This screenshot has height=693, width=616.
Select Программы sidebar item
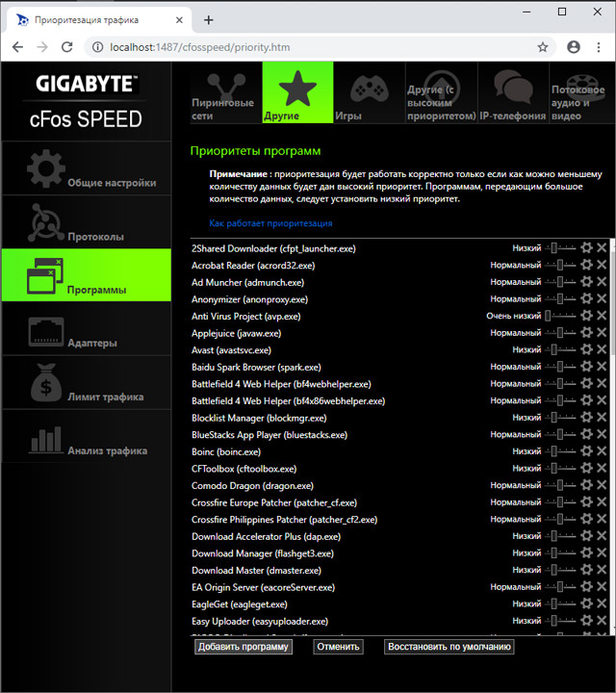pos(87,275)
